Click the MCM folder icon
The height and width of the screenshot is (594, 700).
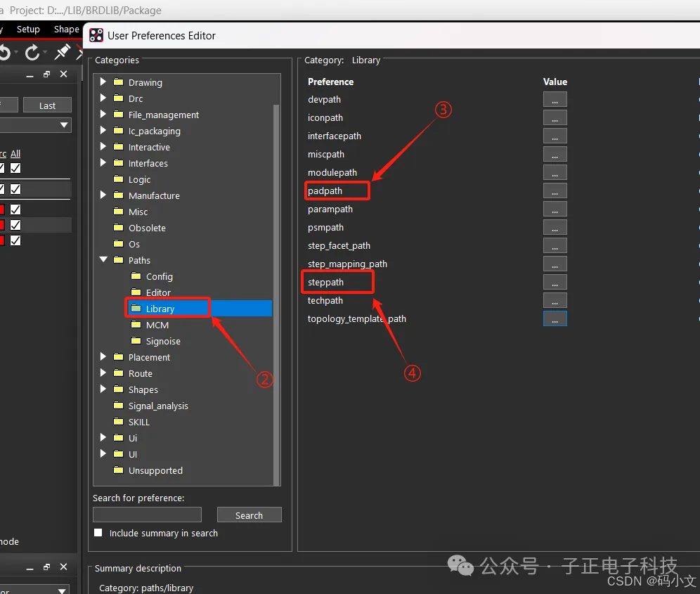(x=136, y=324)
